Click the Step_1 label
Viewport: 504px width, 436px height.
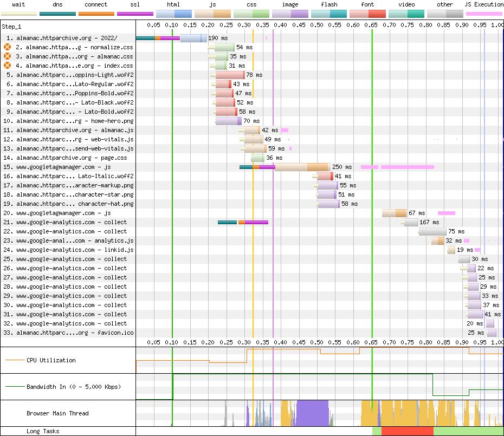pos(11,26)
